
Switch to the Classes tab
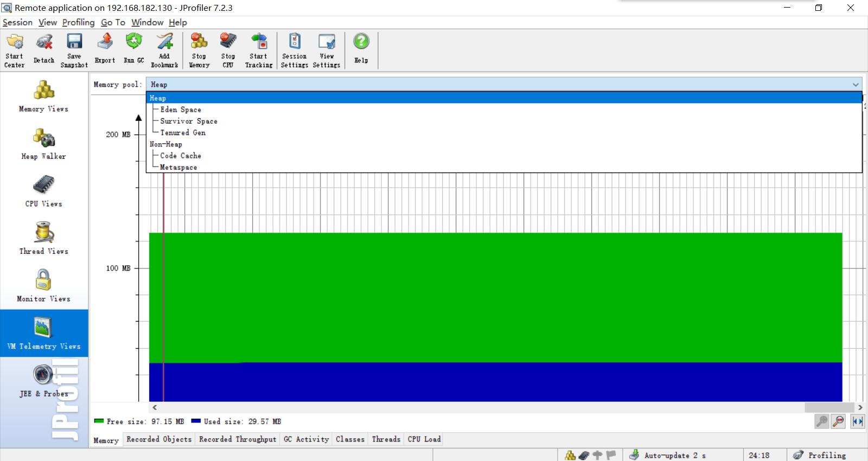click(x=350, y=439)
